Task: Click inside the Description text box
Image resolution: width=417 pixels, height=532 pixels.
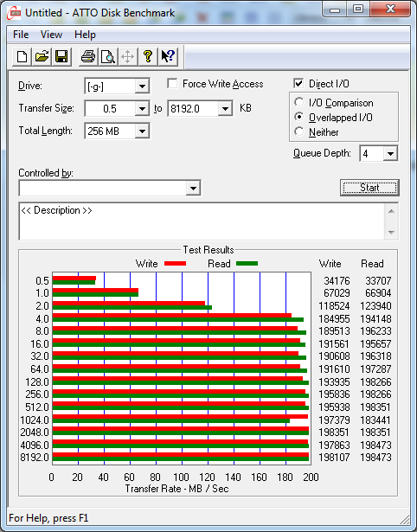Action: point(202,221)
